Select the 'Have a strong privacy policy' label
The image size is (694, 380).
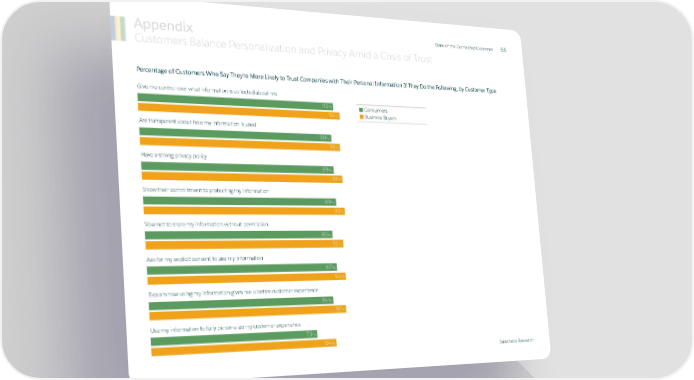pyautogui.click(x=174, y=155)
